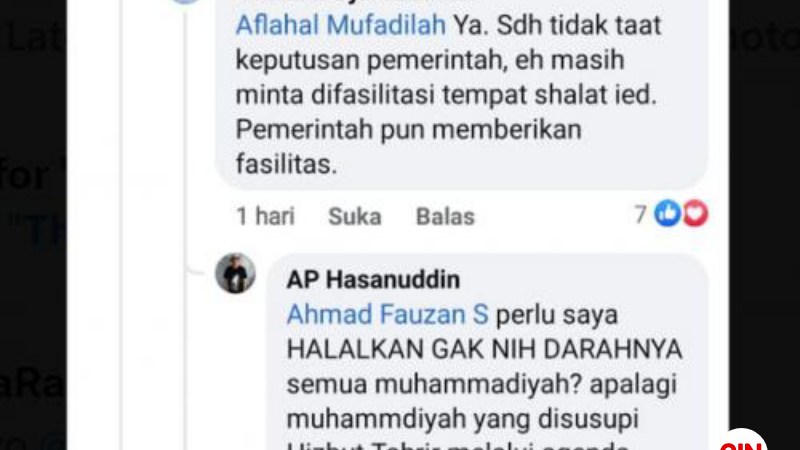Click Suka to like the comment
Image resolution: width=800 pixels, height=450 pixels.
tap(355, 216)
